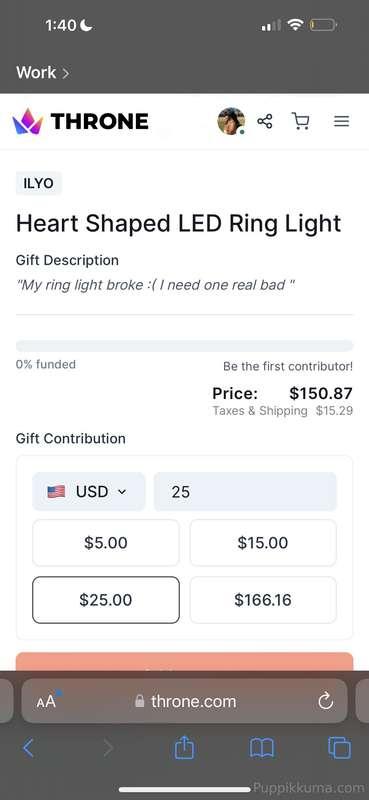Show all Safari tabs

click(339, 748)
